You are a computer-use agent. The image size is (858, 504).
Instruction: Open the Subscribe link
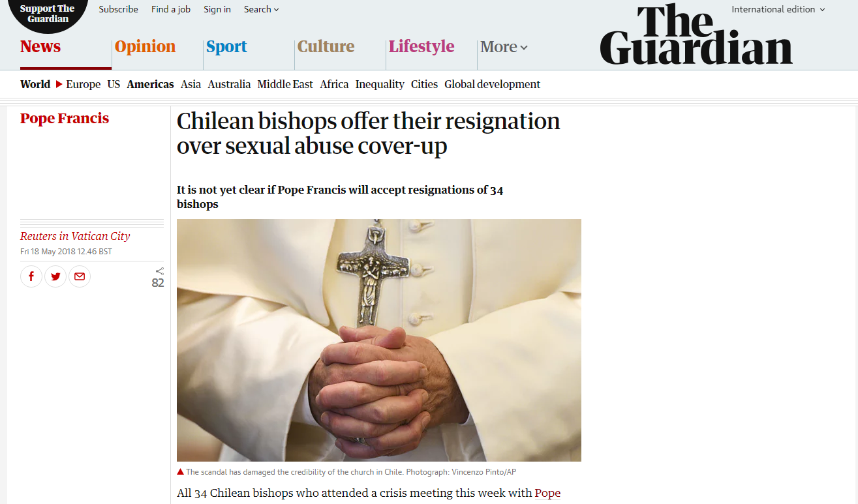coord(118,9)
